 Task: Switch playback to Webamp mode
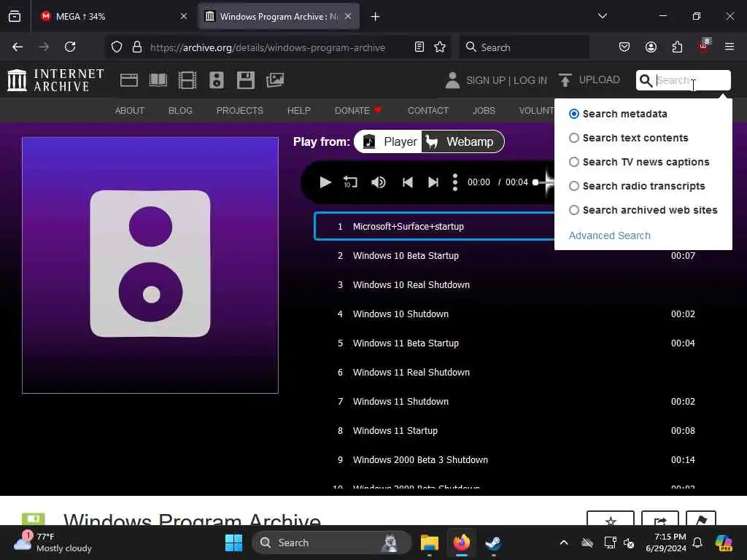tap(462, 142)
